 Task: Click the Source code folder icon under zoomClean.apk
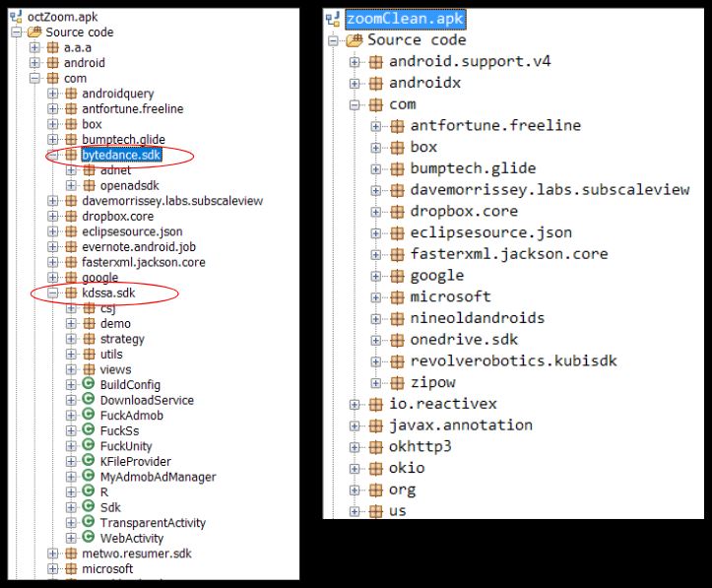pos(355,40)
